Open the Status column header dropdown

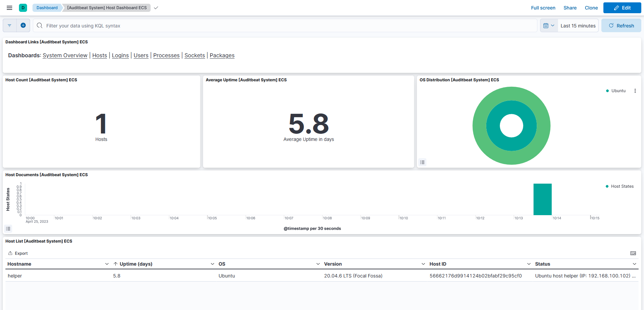[634, 264]
